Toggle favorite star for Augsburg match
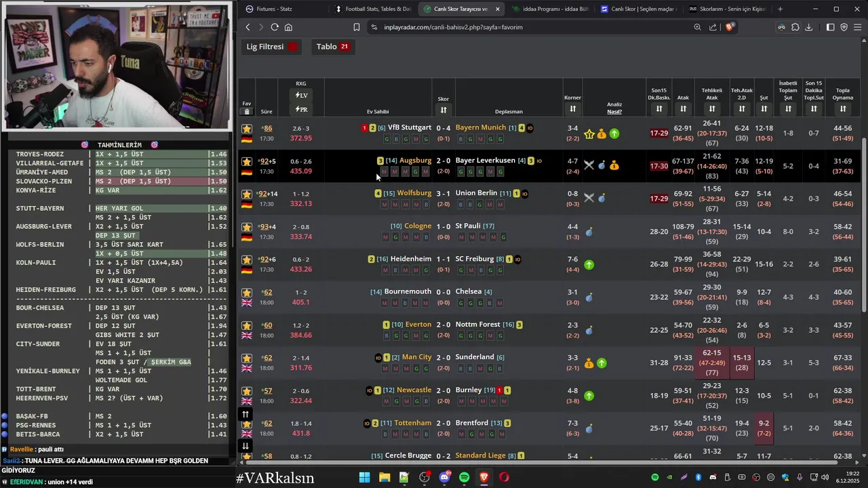Image resolution: width=868 pixels, height=488 pixels. coord(247,161)
